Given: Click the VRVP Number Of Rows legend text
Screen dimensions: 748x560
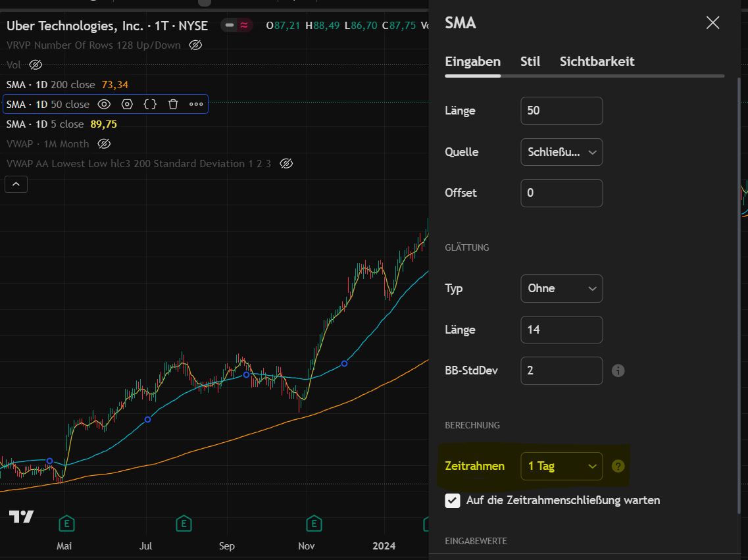Looking at the screenshot, I should click(x=93, y=45).
